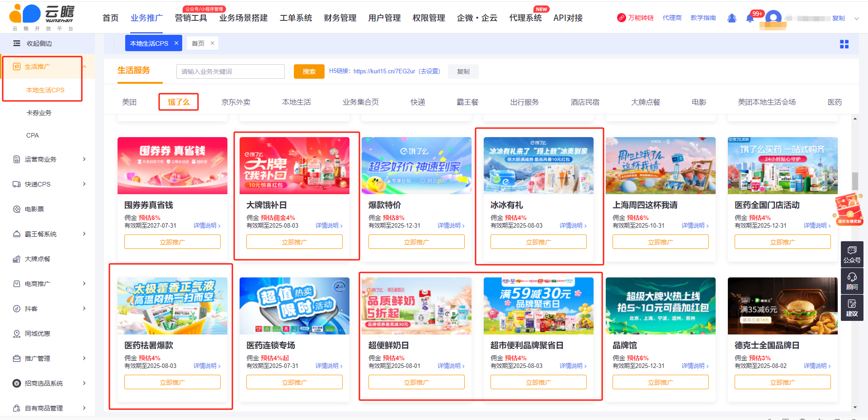This screenshot has width=868, height=420.
Task: Open the H5 link kurl15.cn URL
Action: (384, 72)
